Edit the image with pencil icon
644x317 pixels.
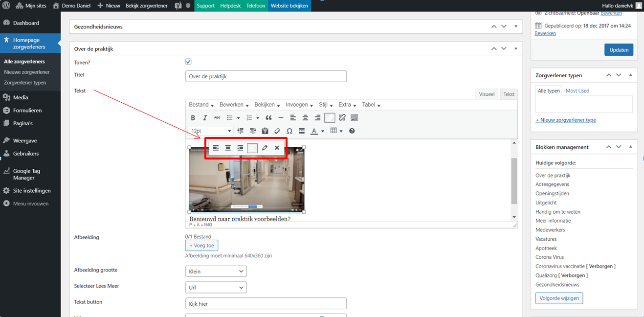coord(265,148)
